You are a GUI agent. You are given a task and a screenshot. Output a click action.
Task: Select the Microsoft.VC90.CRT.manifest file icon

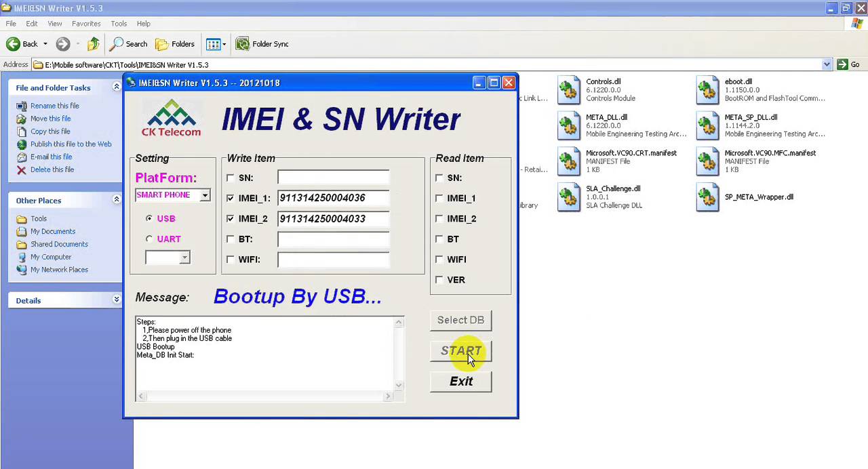click(570, 162)
